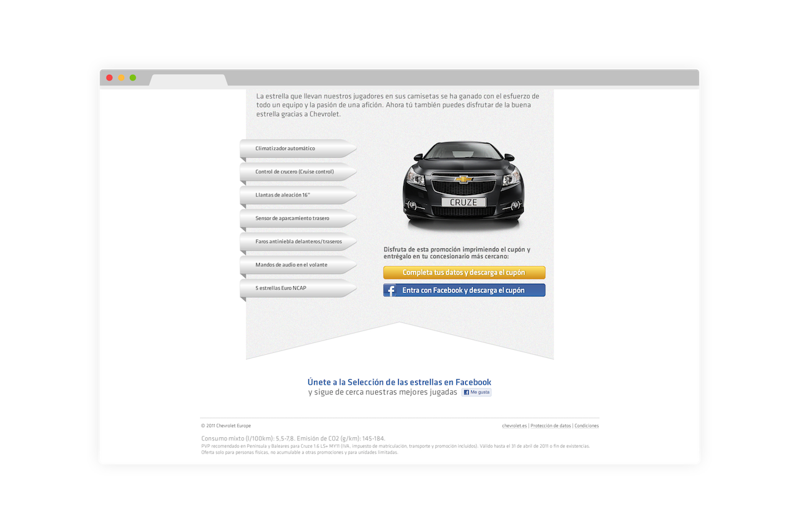799x532 pixels.
Task: Select 'Sensor de aparcamiento trasero' ribbon
Action: [x=298, y=218]
